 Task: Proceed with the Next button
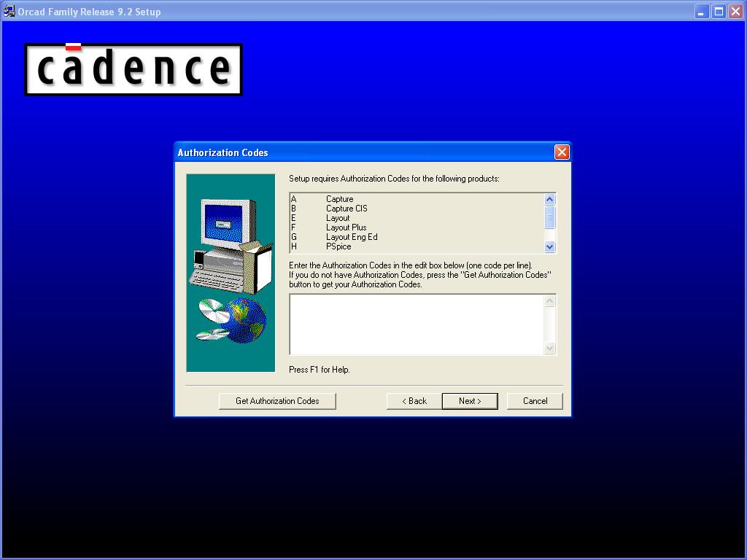470,401
